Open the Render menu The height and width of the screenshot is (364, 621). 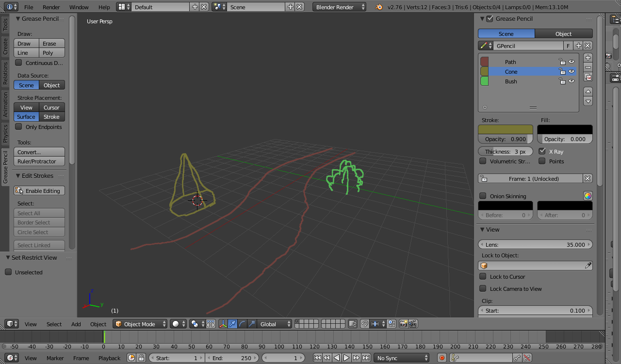tap(51, 7)
